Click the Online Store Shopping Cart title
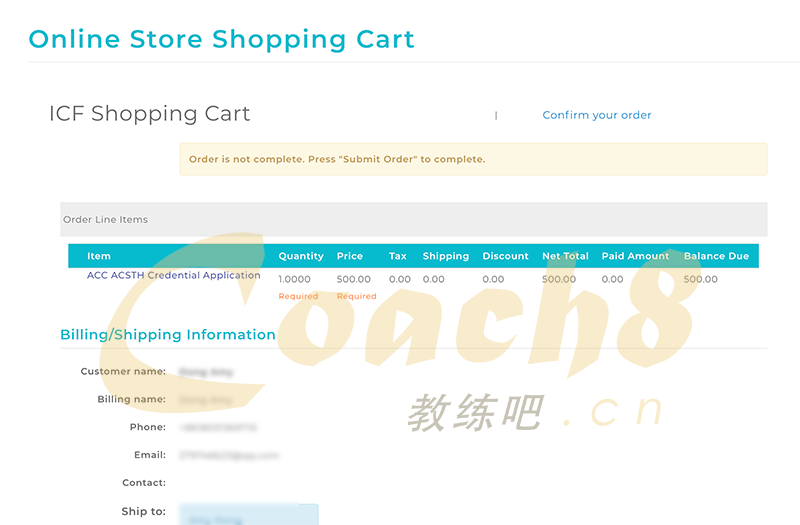The width and height of the screenshot is (800, 525). [x=221, y=39]
